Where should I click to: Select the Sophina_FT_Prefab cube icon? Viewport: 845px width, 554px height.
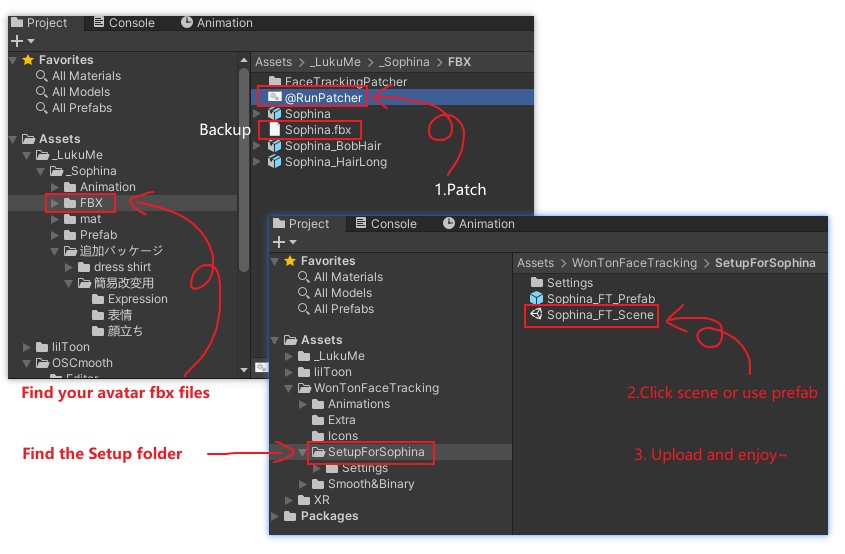[536, 298]
